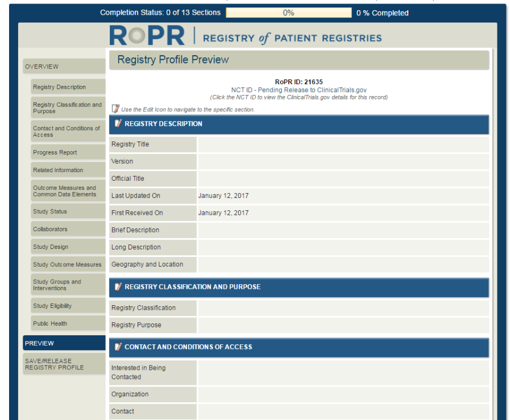510x420 pixels.
Task: Click edit icon beside Contact and Conditions header
Action: click(x=118, y=347)
